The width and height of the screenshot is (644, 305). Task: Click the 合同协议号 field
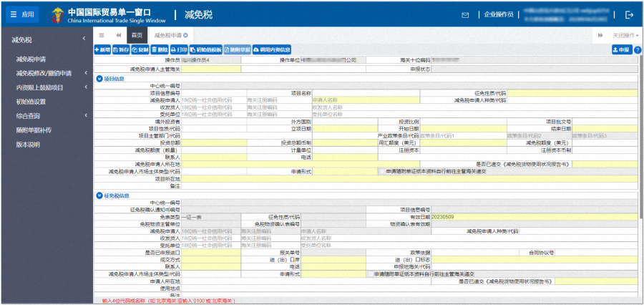pyautogui.click(x=596, y=253)
